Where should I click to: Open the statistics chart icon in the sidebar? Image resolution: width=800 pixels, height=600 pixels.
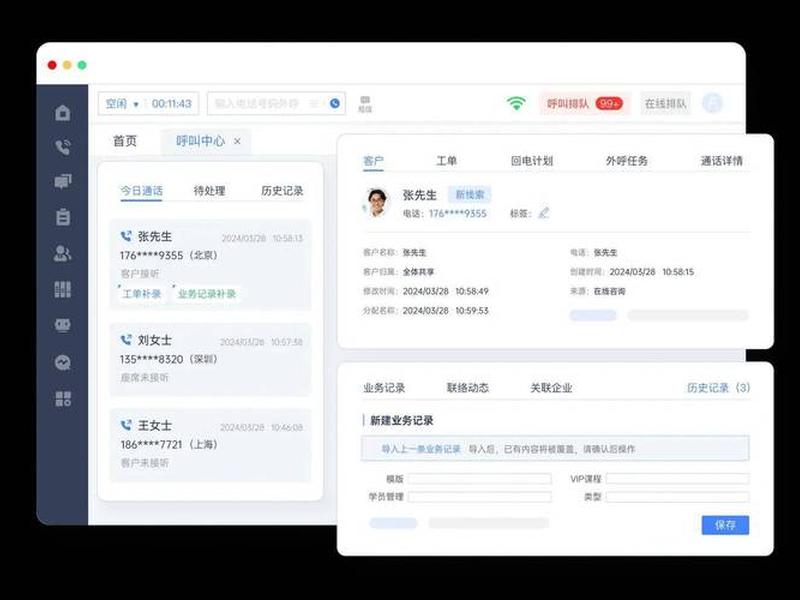click(x=62, y=362)
